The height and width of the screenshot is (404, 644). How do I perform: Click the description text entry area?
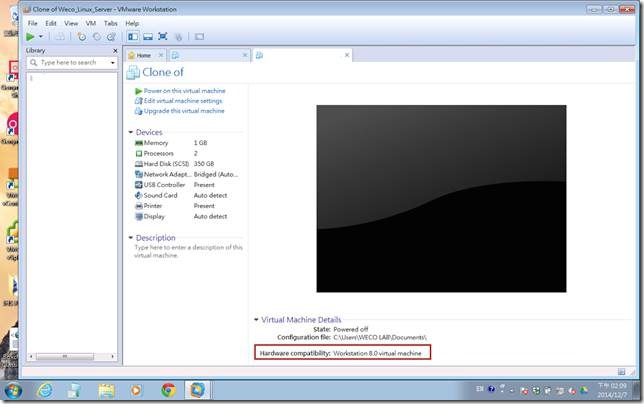point(188,251)
